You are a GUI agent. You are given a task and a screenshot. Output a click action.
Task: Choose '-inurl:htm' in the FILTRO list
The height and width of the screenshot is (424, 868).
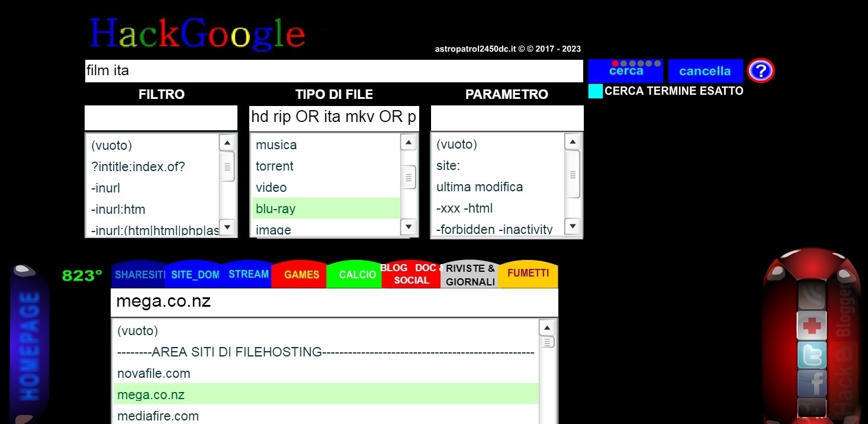point(154,210)
